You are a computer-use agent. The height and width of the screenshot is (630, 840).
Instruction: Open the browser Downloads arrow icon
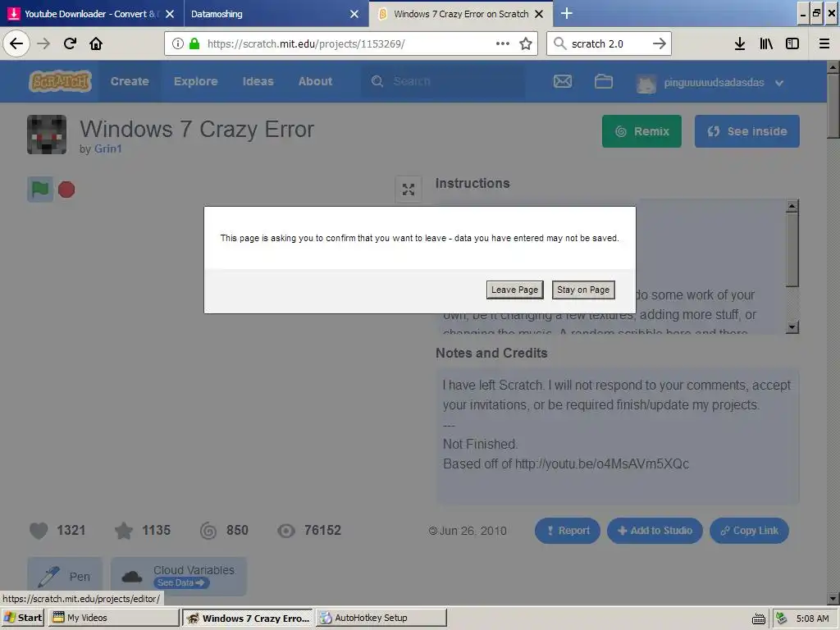[x=740, y=43]
